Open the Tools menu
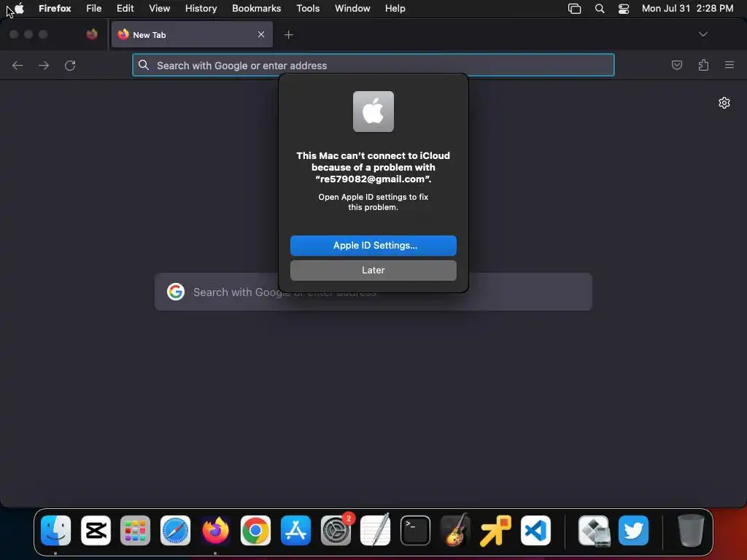 click(x=308, y=8)
